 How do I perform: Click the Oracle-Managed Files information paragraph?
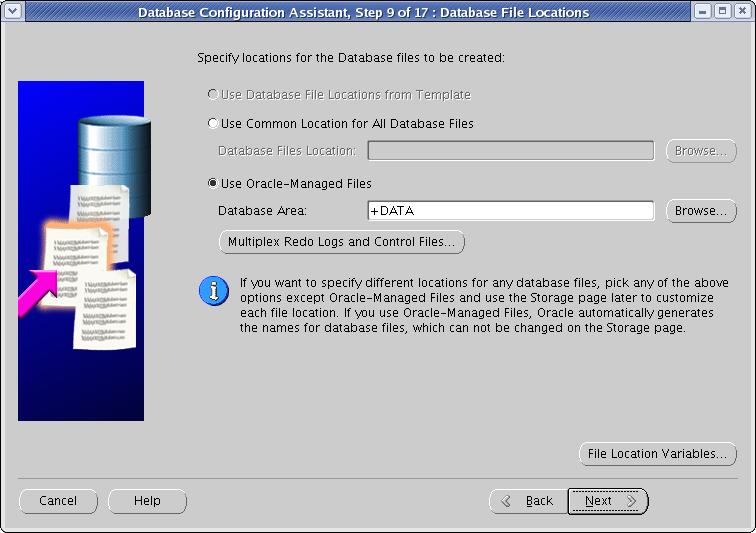(484, 305)
